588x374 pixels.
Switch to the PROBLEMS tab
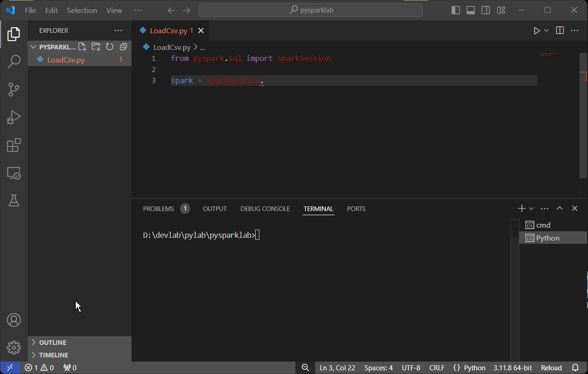point(159,209)
